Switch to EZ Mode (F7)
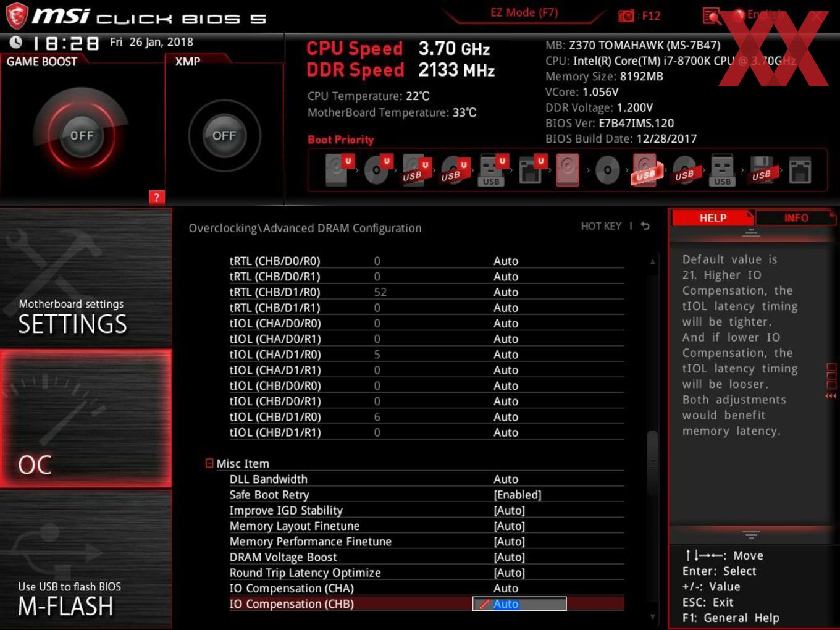 [x=524, y=12]
